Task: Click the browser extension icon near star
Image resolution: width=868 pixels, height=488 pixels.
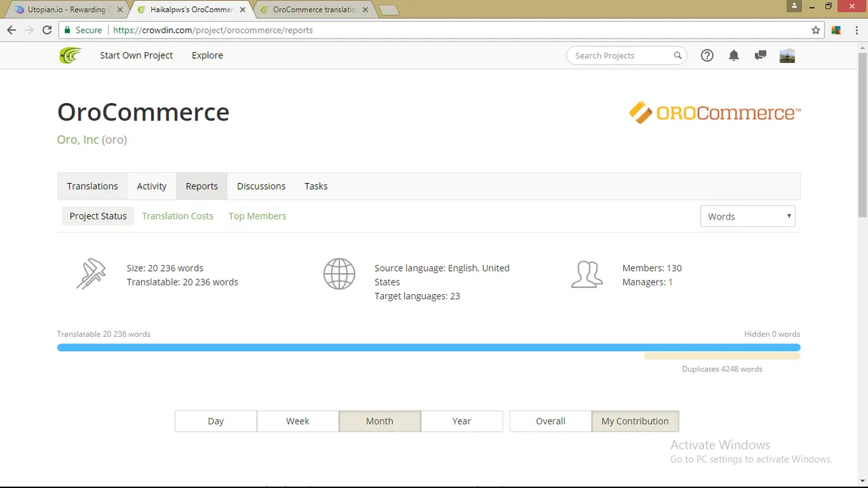Action: (x=836, y=30)
